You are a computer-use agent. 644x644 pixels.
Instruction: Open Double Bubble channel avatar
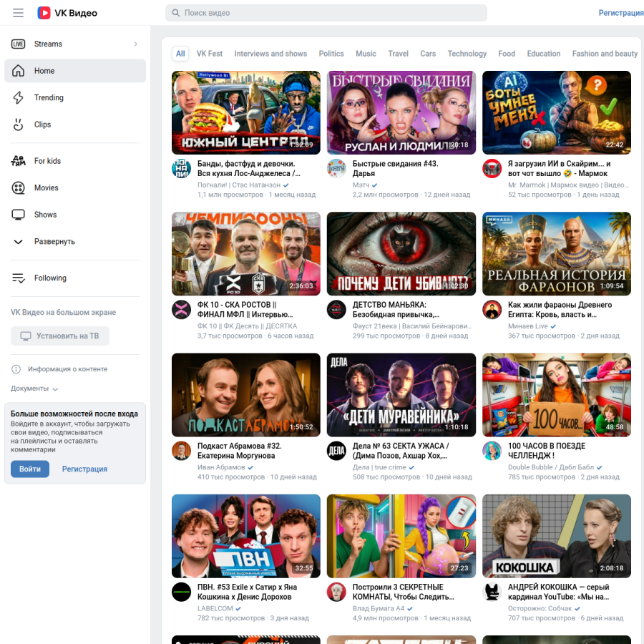coord(492,451)
